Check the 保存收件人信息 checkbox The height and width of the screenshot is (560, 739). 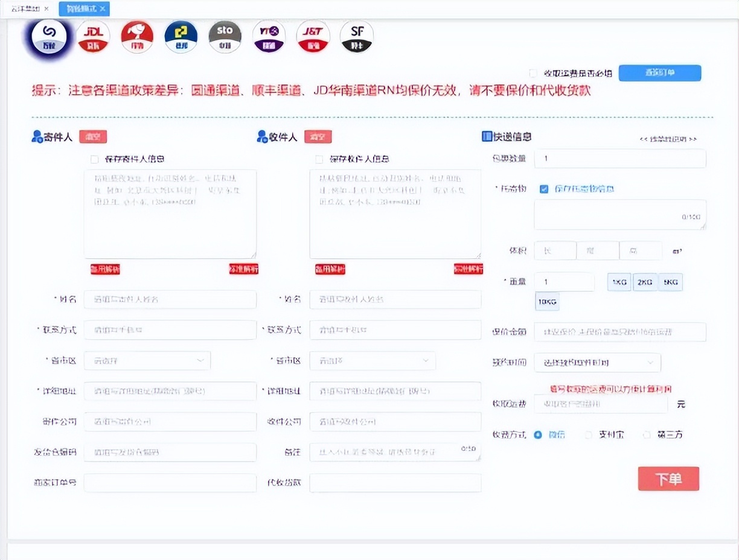point(319,159)
